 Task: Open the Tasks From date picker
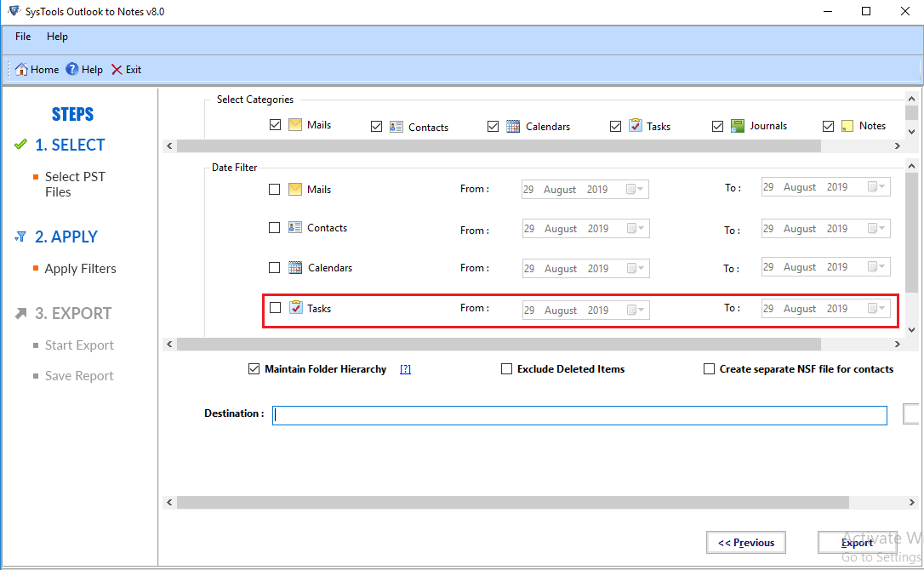636,310
